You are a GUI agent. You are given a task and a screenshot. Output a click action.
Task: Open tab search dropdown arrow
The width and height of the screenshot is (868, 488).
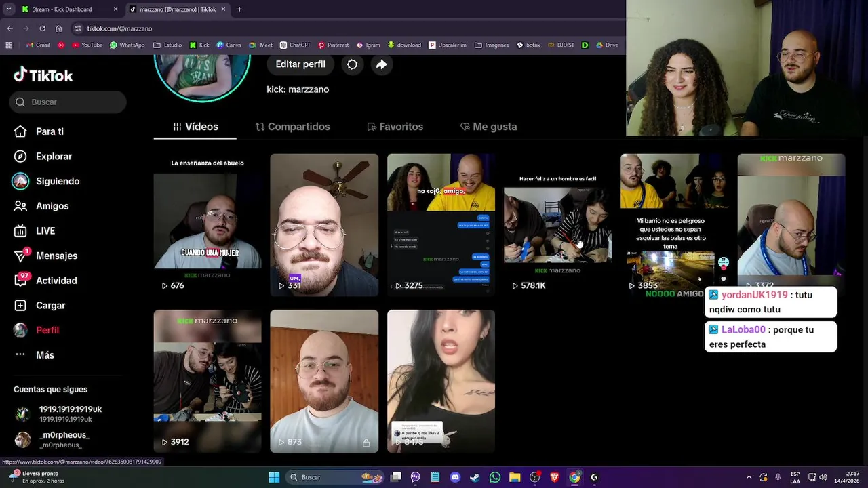9,9
